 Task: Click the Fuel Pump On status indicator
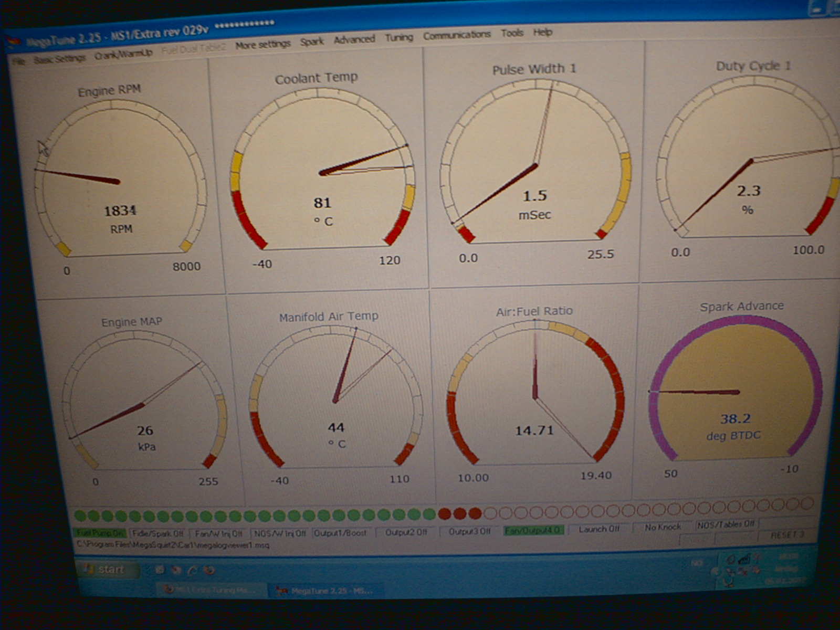coord(100,533)
